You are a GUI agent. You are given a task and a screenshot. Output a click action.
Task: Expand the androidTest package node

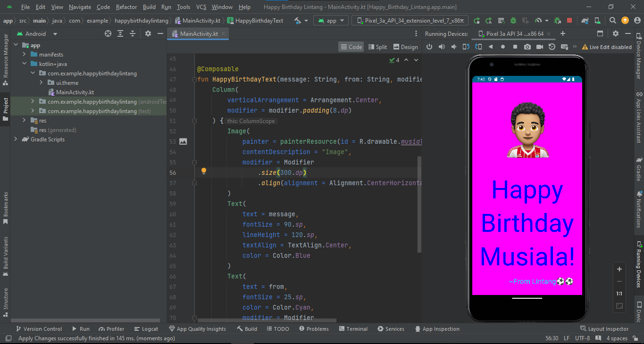click(33, 102)
